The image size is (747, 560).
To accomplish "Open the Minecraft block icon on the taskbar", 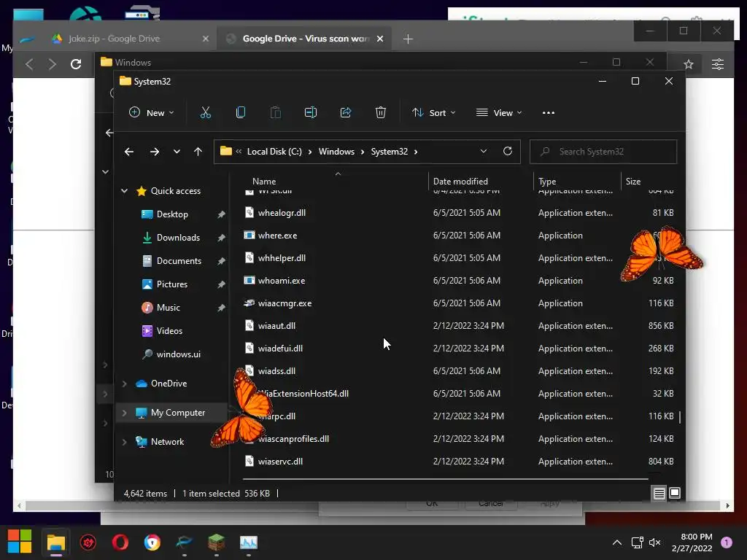I will tap(216, 542).
